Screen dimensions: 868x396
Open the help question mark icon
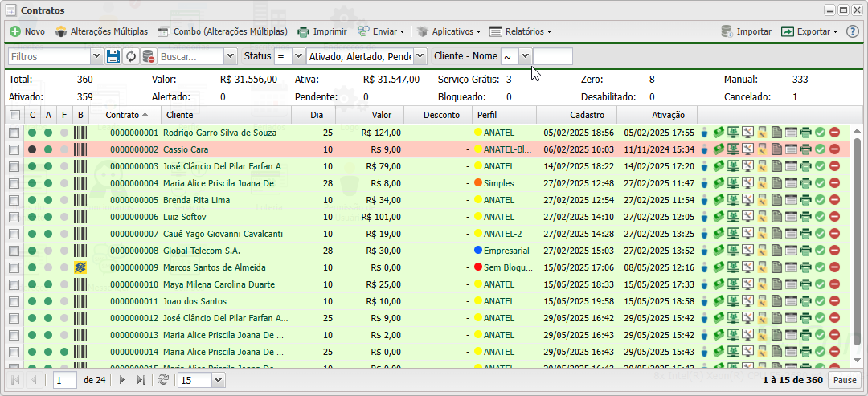tap(853, 31)
